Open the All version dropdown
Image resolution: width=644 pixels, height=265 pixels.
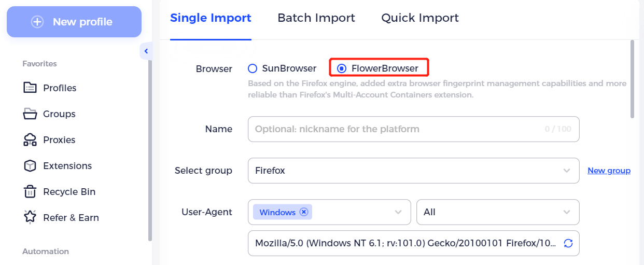point(498,212)
